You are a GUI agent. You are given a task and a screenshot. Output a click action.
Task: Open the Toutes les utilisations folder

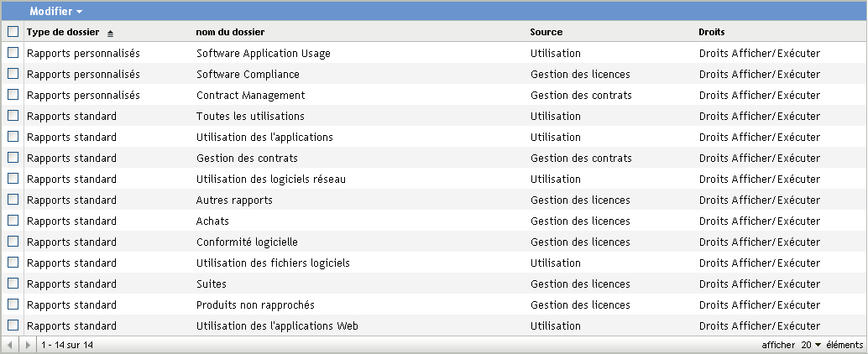(250, 116)
